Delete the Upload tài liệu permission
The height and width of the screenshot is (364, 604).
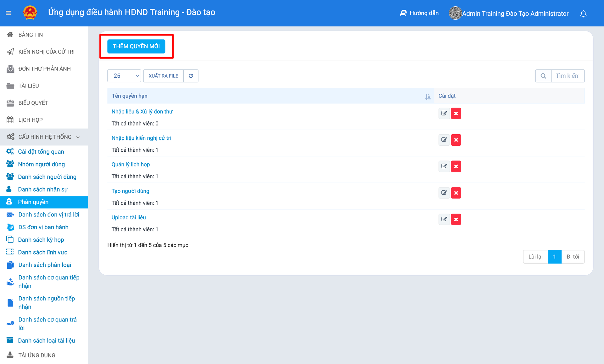point(456,219)
